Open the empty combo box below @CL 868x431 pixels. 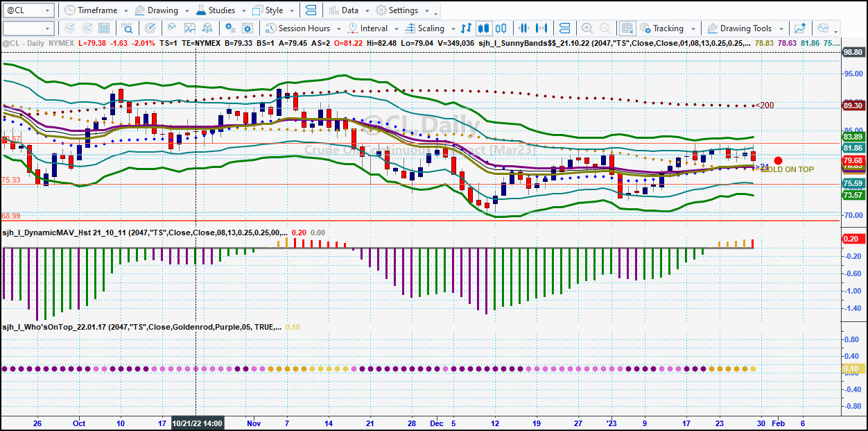[x=28, y=28]
